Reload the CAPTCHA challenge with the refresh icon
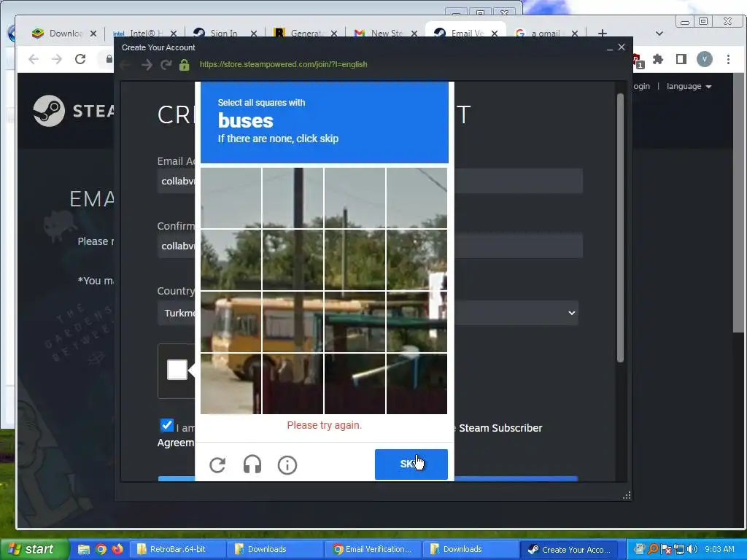This screenshot has height=560, width=747. point(217,464)
